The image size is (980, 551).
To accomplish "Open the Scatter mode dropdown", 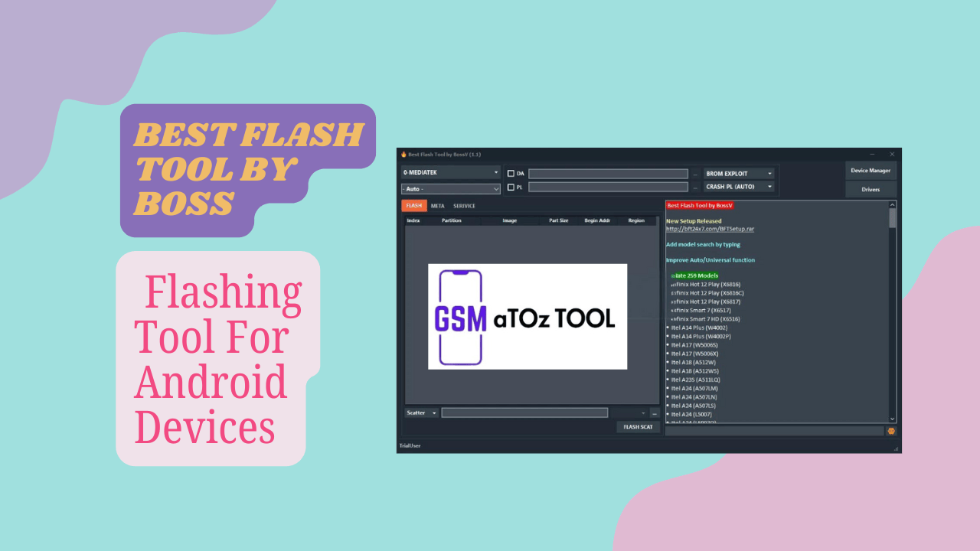I will click(434, 412).
